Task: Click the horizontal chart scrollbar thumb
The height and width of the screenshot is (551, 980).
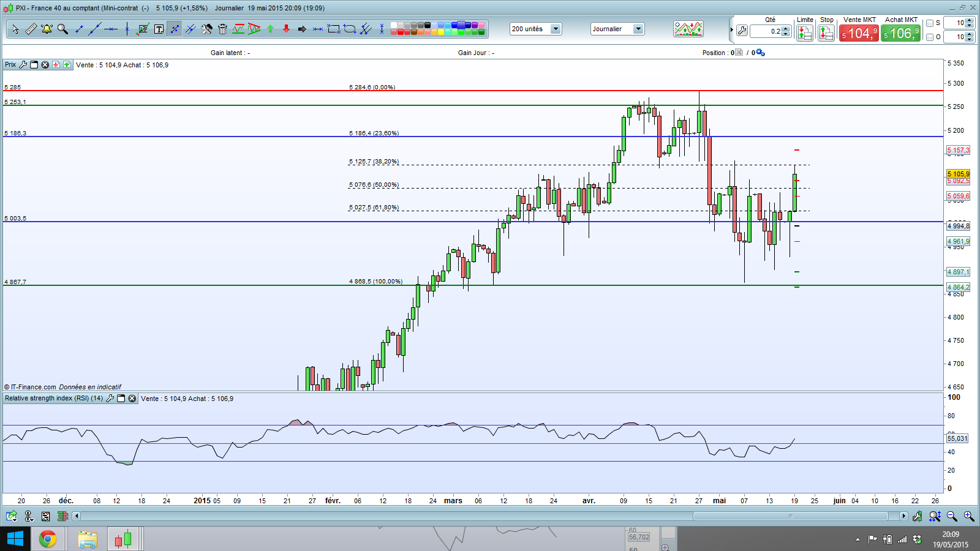Action: [x=790, y=516]
